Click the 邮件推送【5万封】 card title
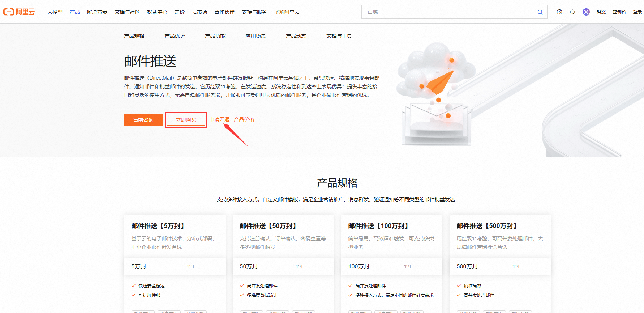Screen dimensions: 644x313 coord(158,226)
